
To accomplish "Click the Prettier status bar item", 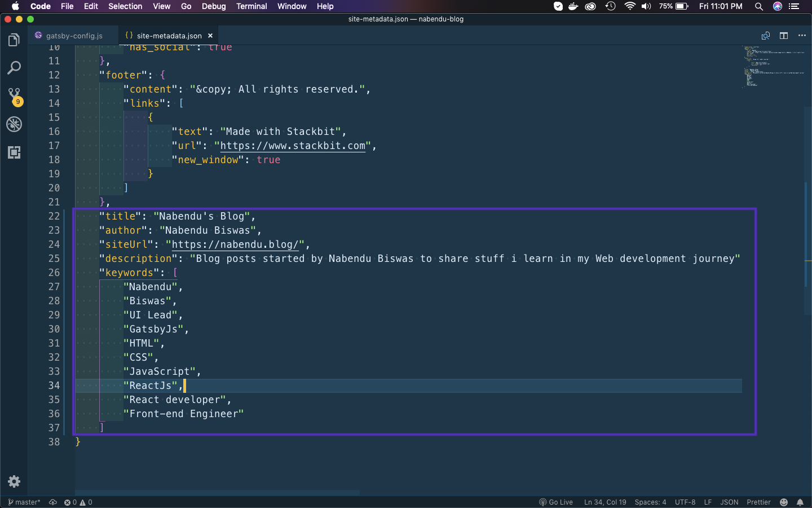I will click(758, 502).
